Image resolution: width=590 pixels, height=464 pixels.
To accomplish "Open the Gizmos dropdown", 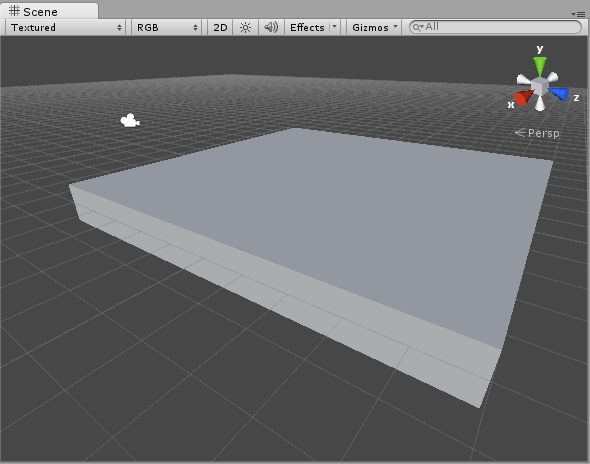I will point(374,27).
